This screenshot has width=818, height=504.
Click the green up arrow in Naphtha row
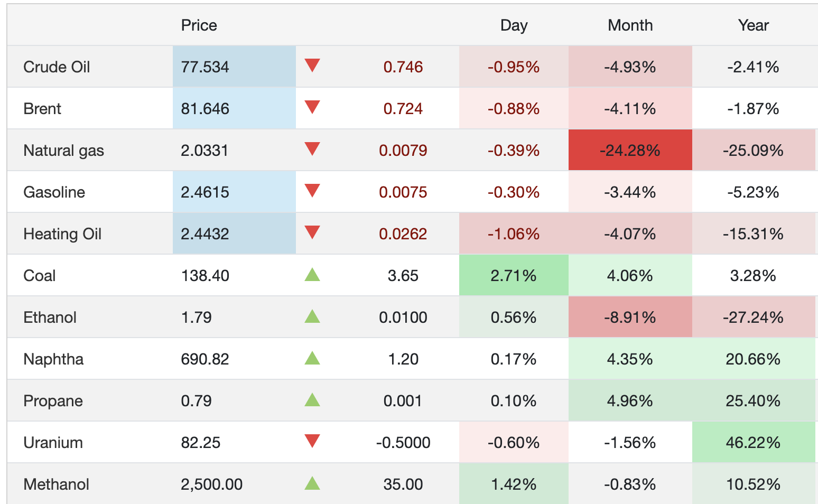pyautogui.click(x=312, y=358)
